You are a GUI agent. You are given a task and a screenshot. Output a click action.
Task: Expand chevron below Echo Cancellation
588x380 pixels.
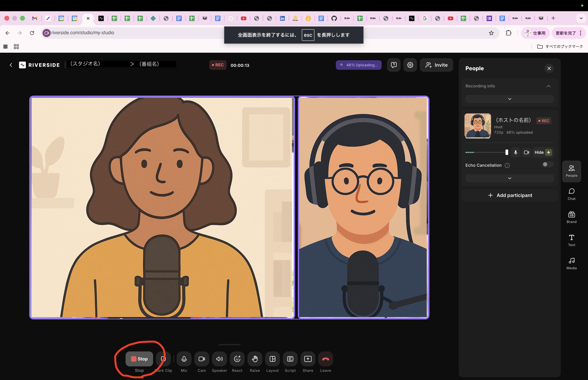point(509,178)
